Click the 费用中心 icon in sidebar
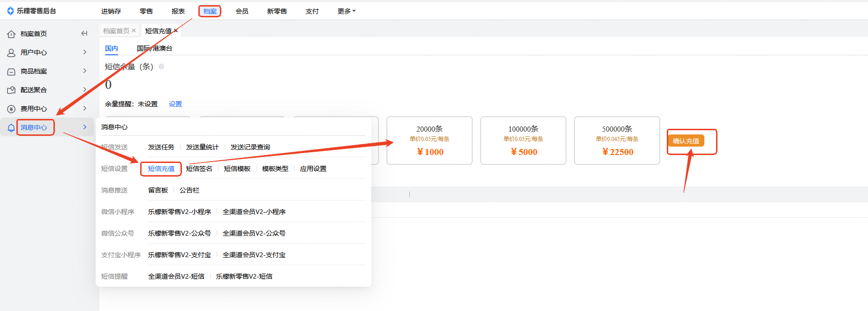The image size is (868, 311). point(11,109)
